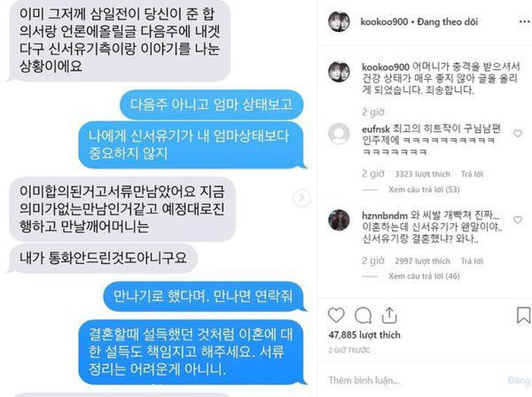Like the post with the heart icon
The image size is (532, 397).
336,315
